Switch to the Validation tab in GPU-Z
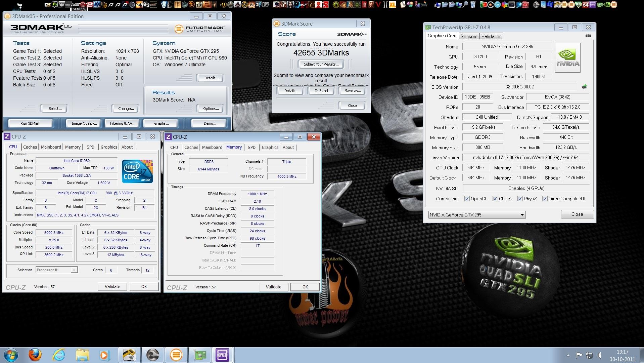644x363 pixels. point(491,36)
